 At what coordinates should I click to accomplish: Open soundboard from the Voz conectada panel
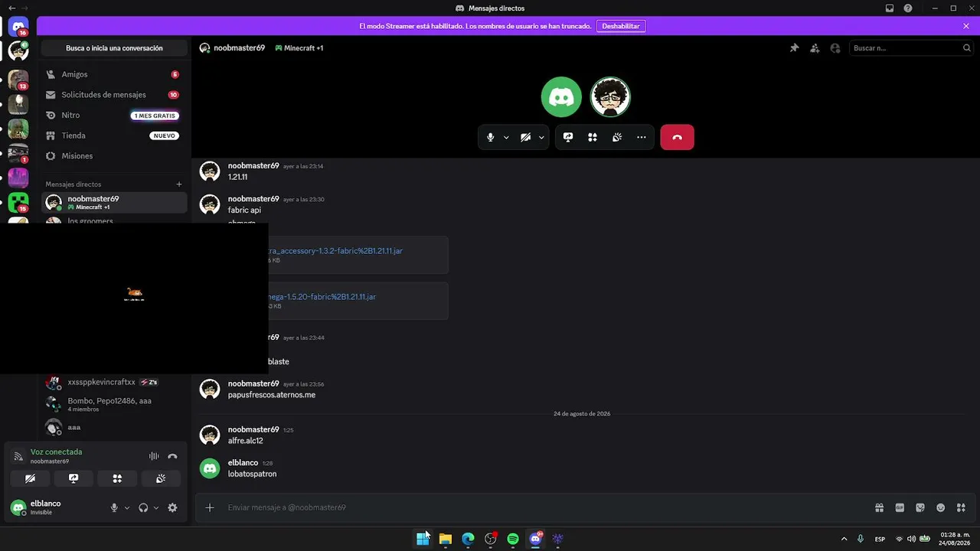(x=161, y=478)
